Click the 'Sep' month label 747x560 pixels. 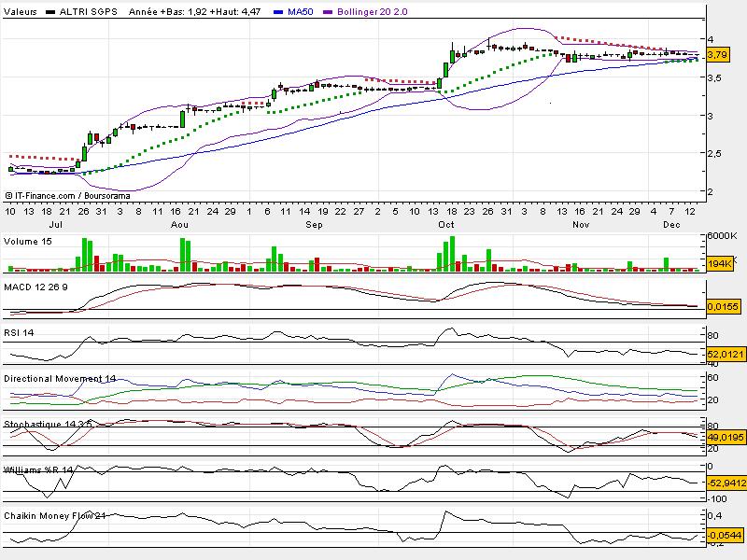point(314,224)
